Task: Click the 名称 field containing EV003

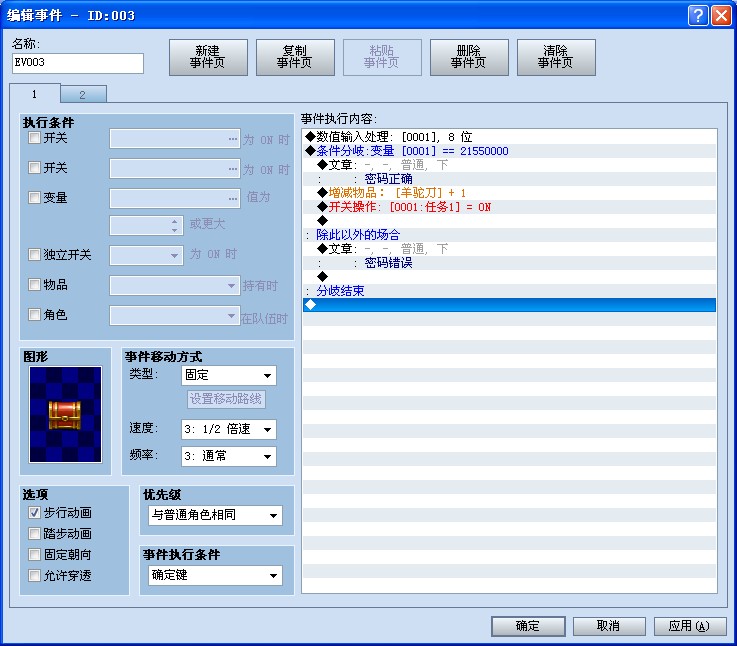Action: (78, 63)
